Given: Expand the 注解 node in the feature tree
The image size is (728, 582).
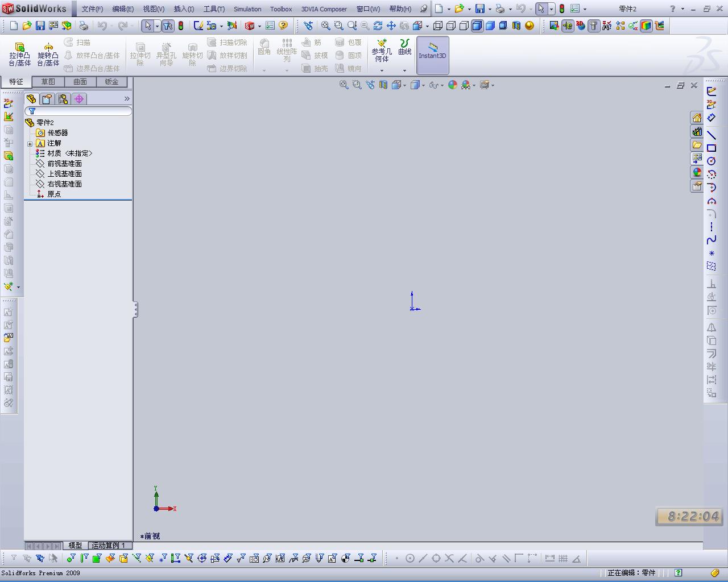Looking at the screenshot, I should tap(30, 143).
